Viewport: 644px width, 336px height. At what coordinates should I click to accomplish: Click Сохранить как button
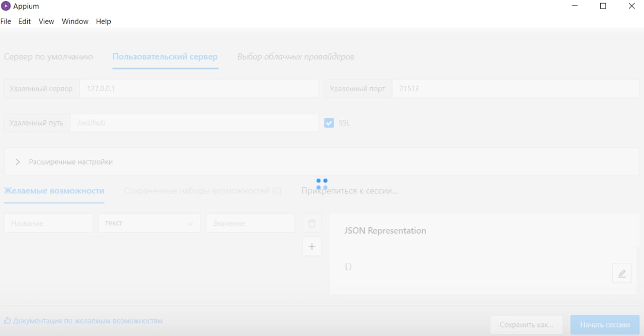[x=527, y=324]
